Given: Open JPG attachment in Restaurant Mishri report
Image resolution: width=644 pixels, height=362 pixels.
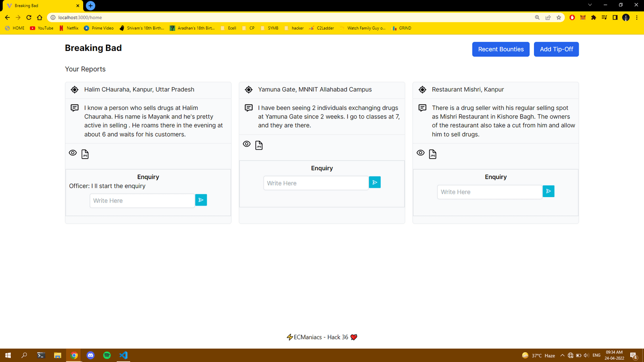Looking at the screenshot, I should pos(432,154).
